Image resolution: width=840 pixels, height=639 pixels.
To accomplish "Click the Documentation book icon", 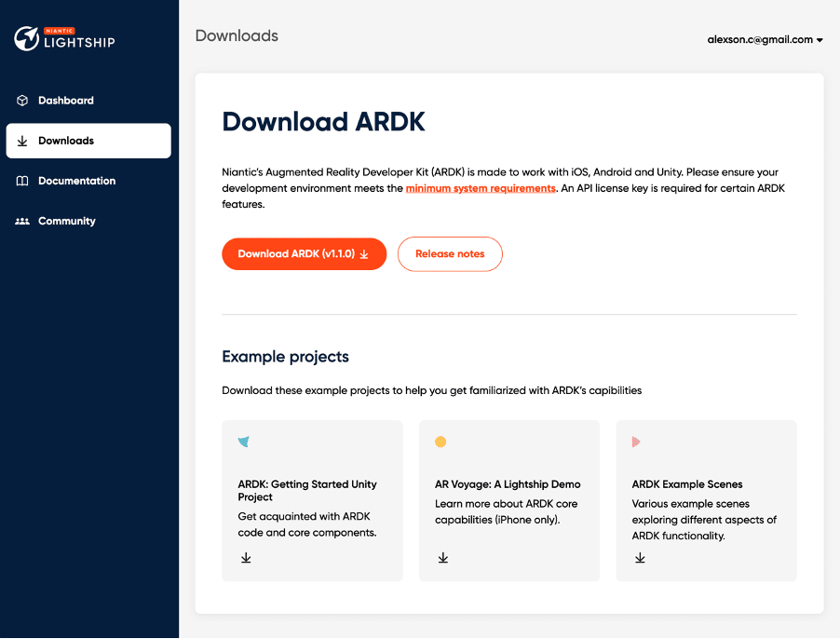I will click(22, 181).
